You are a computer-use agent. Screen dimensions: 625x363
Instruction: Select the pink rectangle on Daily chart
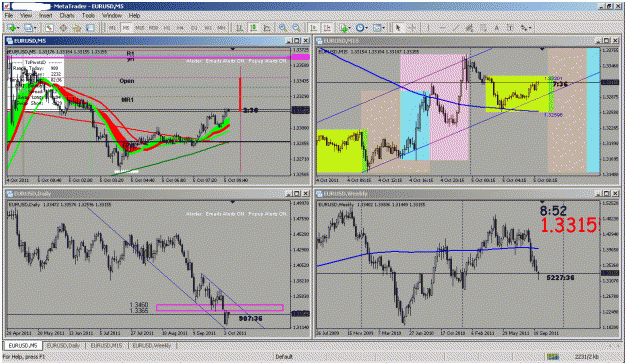click(220, 308)
